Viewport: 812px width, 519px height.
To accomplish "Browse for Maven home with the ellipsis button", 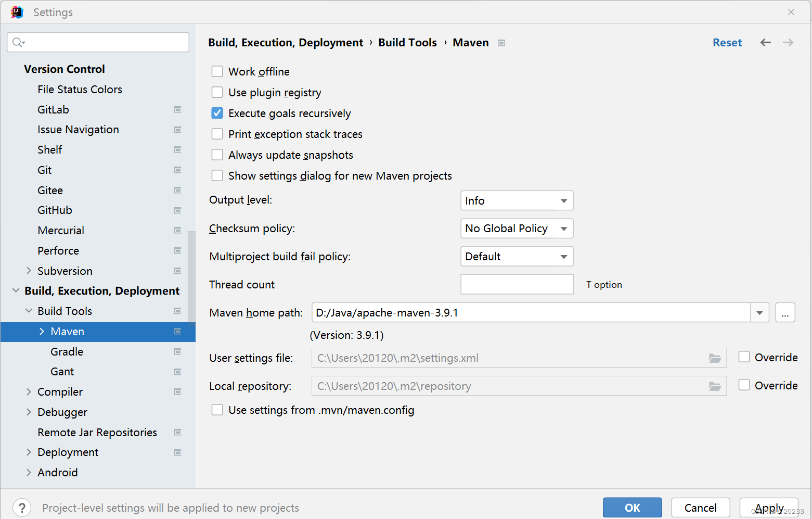I will coord(785,313).
